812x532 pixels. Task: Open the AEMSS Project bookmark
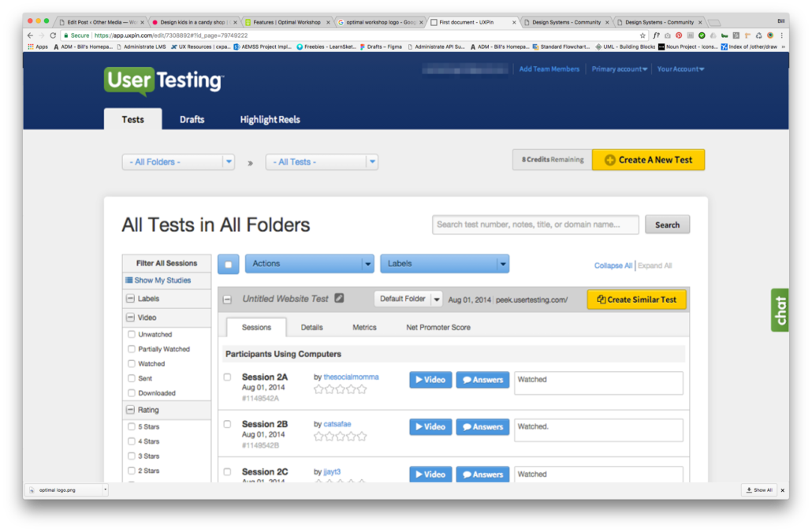(263, 47)
